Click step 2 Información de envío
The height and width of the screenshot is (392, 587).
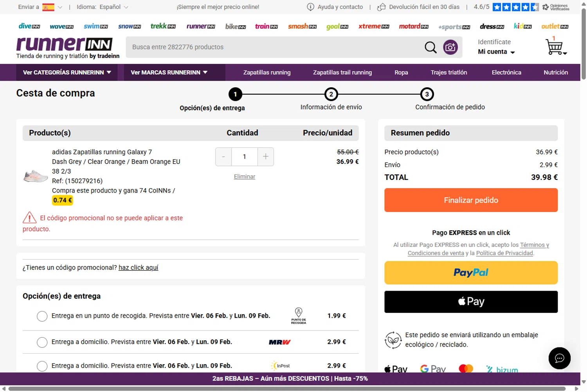(331, 100)
